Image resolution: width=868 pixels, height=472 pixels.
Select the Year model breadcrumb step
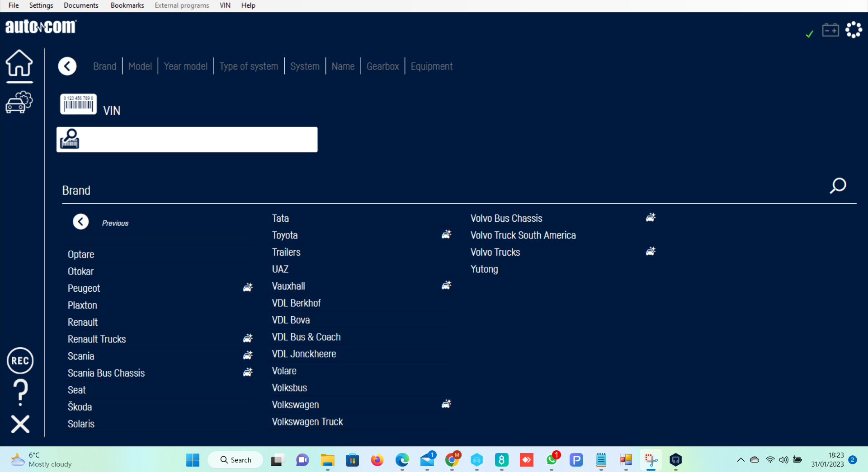(185, 66)
